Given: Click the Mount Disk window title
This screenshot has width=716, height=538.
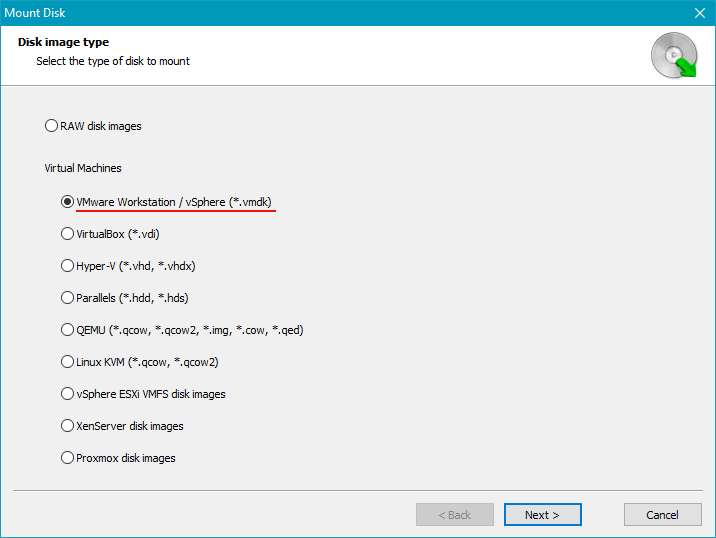Looking at the screenshot, I should (x=35, y=13).
